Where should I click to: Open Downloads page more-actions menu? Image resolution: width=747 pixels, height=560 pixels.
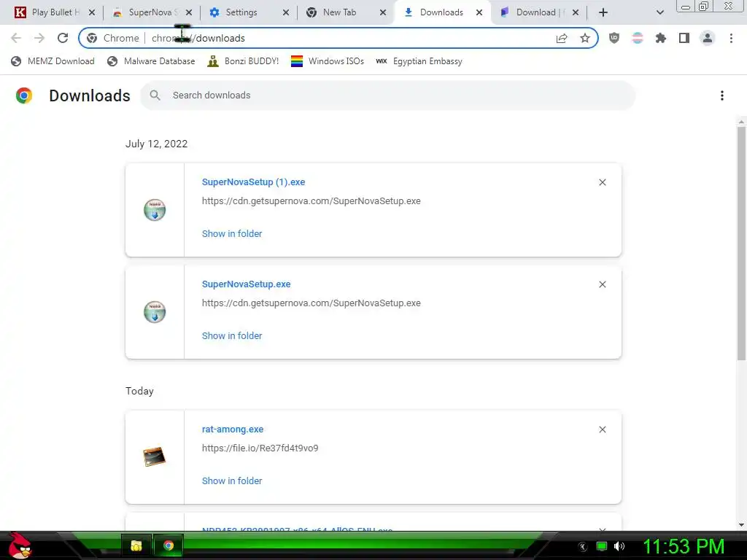[721, 96]
